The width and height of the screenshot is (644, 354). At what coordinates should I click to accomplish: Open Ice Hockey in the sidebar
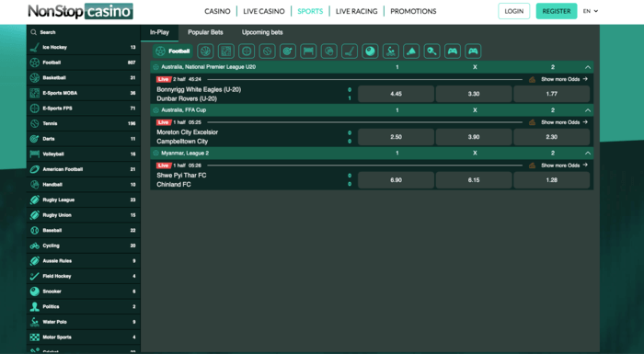coord(84,47)
